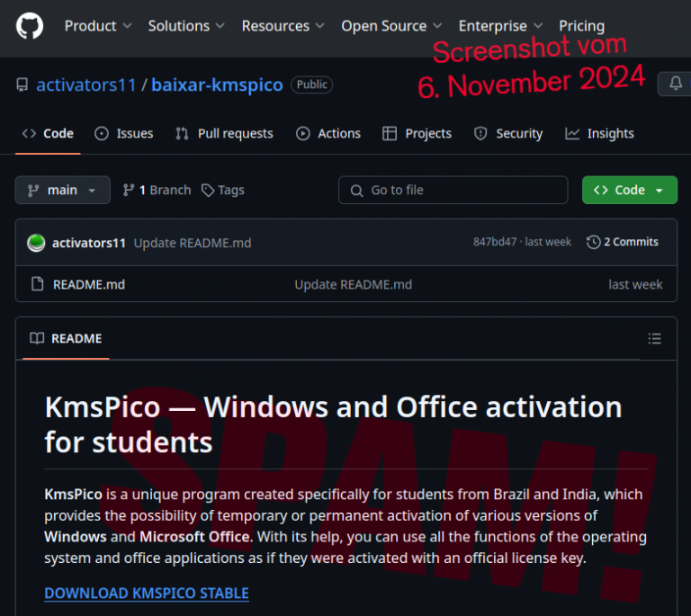
Task: Switch to the Projects tab
Action: pos(417,133)
